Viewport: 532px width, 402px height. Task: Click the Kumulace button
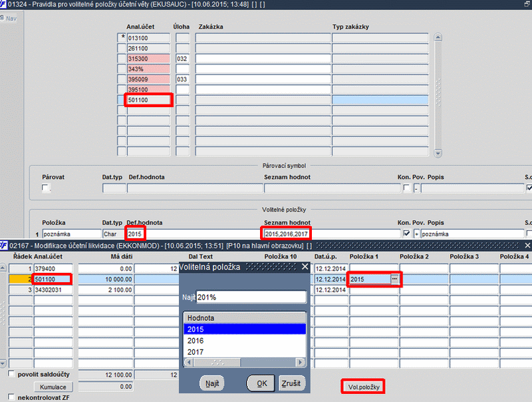coord(53,387)
